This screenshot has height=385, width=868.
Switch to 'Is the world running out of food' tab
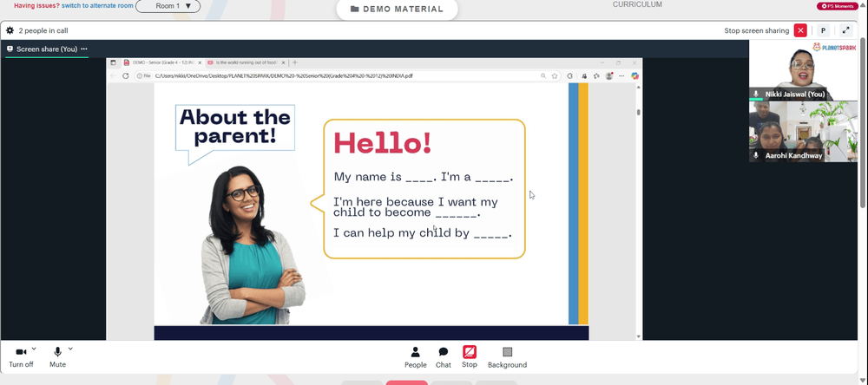(245, 62)
